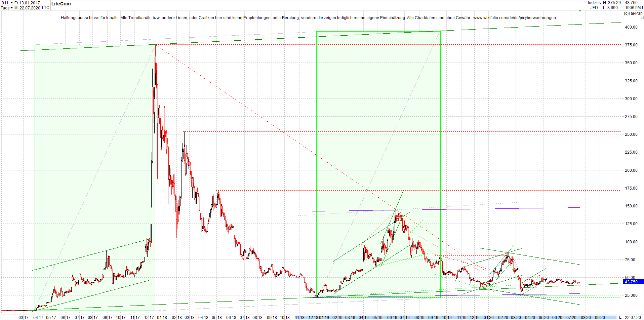Select the JFD data feed label

tap(594, 7)
